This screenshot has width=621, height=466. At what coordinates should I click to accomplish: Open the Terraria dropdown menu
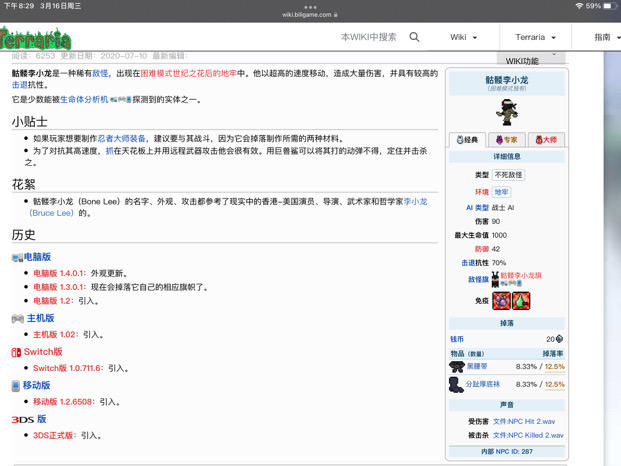pyautogui.click(x=535, y=37)
